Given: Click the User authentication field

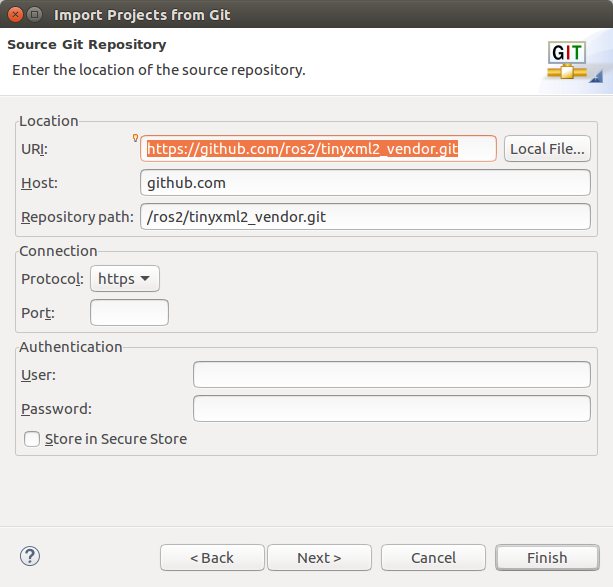Looking at the screenshot, I should point(391,374).
